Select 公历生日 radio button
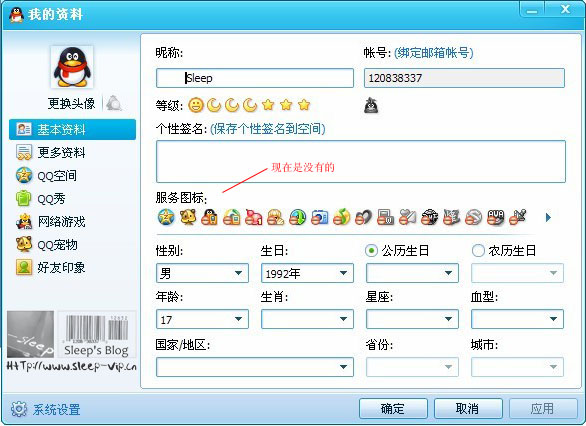The image size is (586, 426). click(x=371, y=250)
